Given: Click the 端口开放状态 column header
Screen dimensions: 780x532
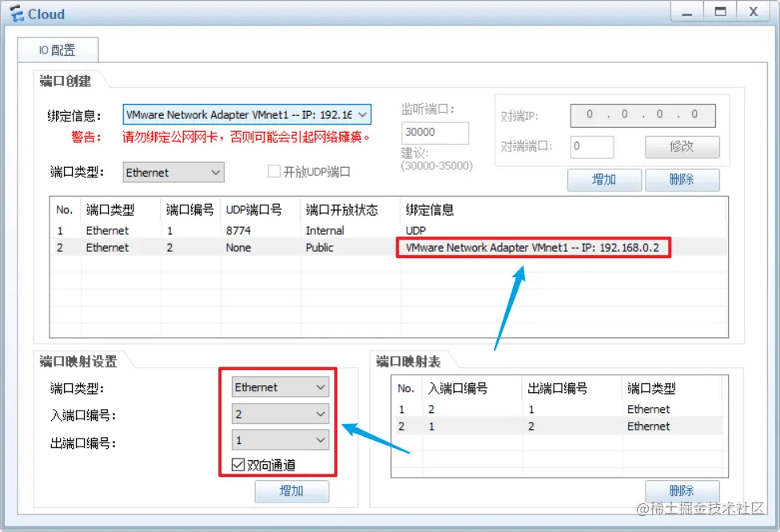Looking at the screenshot, I should [x=342, y=210].
